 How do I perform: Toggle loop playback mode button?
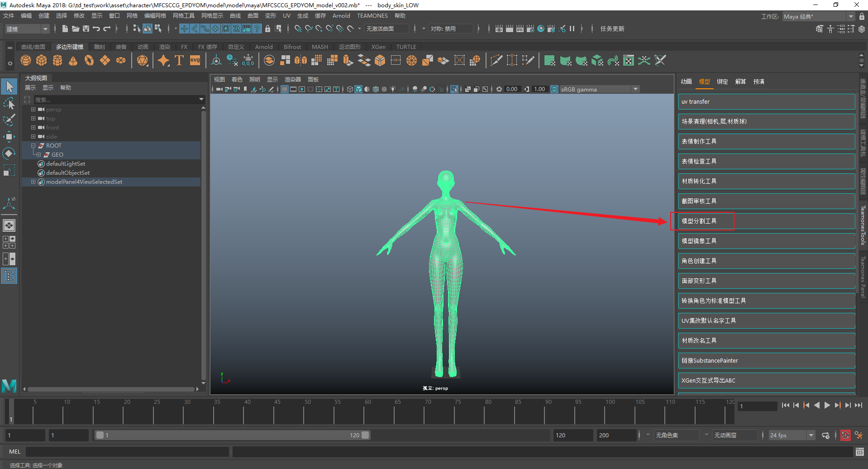(x=825, y=435)
